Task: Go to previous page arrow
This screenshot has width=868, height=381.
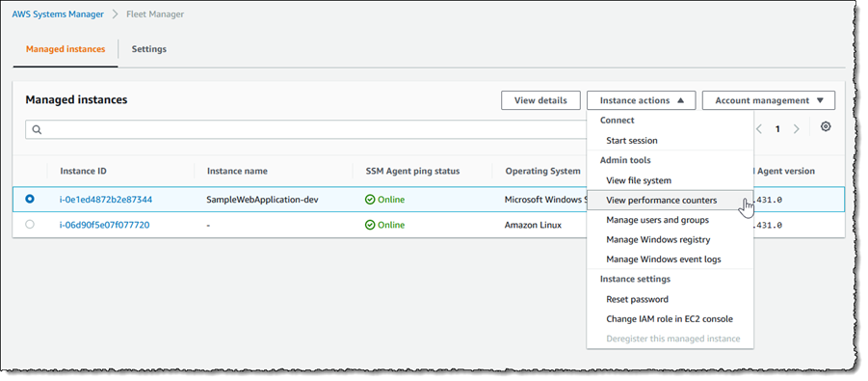Action: 759,129
